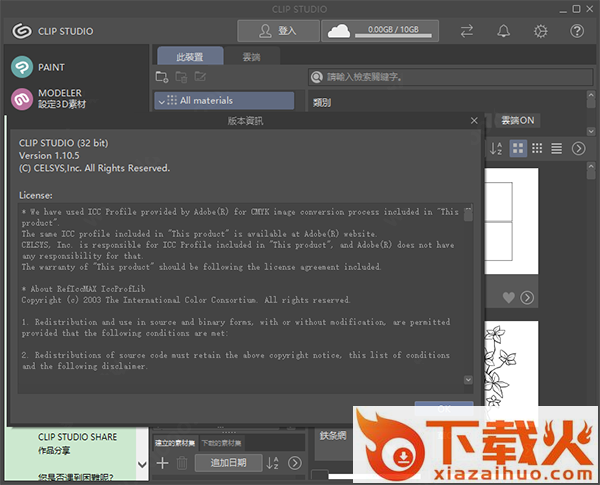Switch to large thumbnail grid view
Image resolution: width=600 pixels, height=485 pixels.
pos(519,148)
